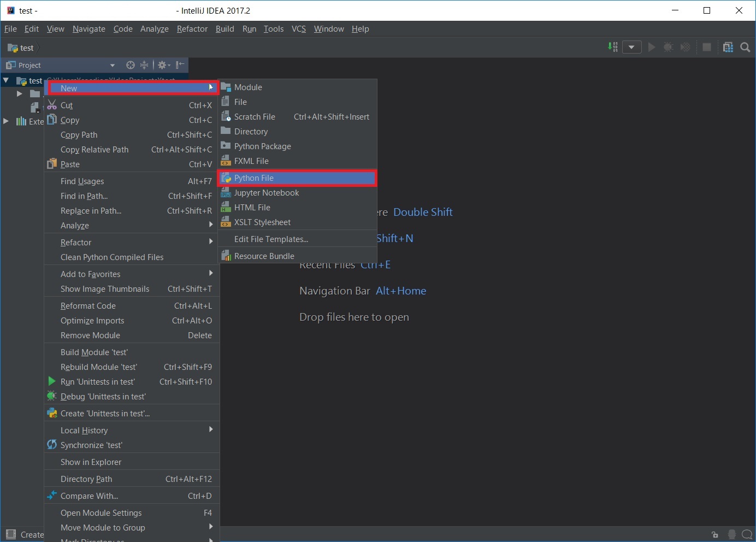Click the Make Project build icon

613,47
